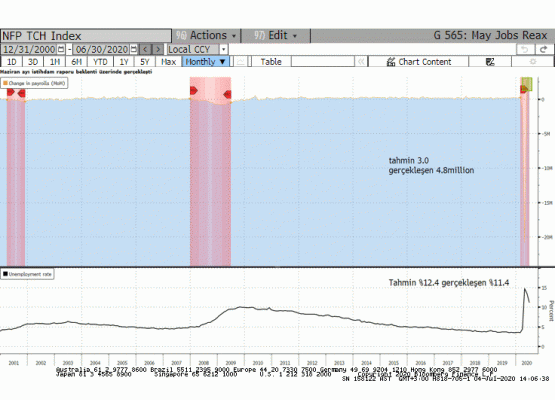Select the 5Y time range
This screenshot has width=555, height=400.
[x=145, y=62]
